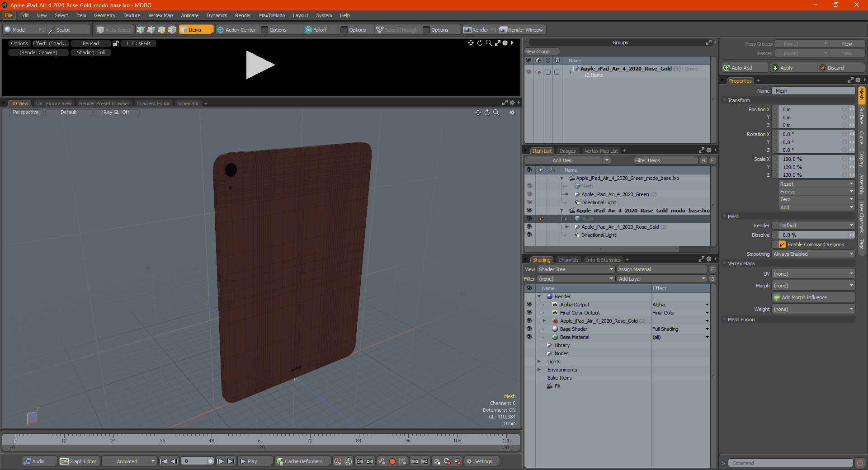The width and height of the screenshot is (868, 470).
Task: Click the Discard button
Action: coord(841,68)
